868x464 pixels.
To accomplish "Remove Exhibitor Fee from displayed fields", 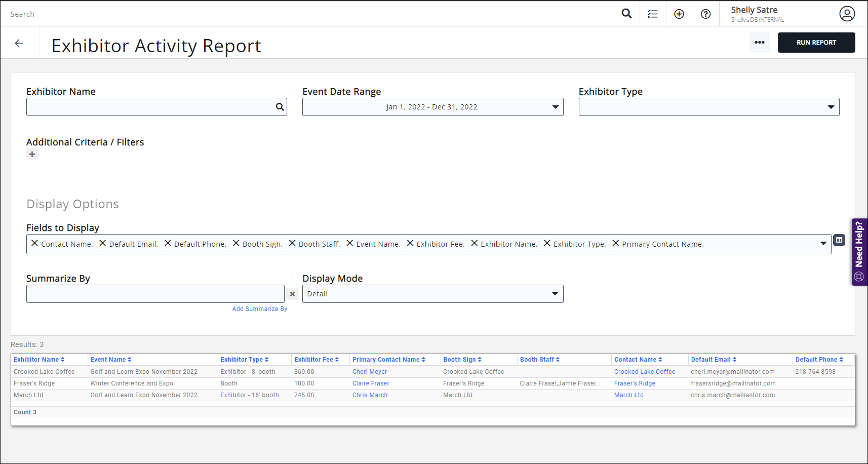I will pyautogui.click(x=410, y=243).
